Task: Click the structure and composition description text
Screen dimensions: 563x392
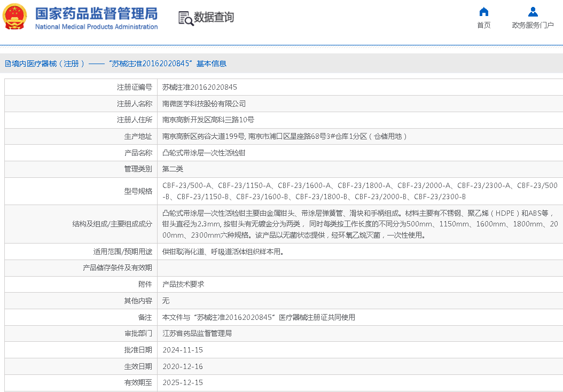Action: pyautogui.click(x=360, y=224)
